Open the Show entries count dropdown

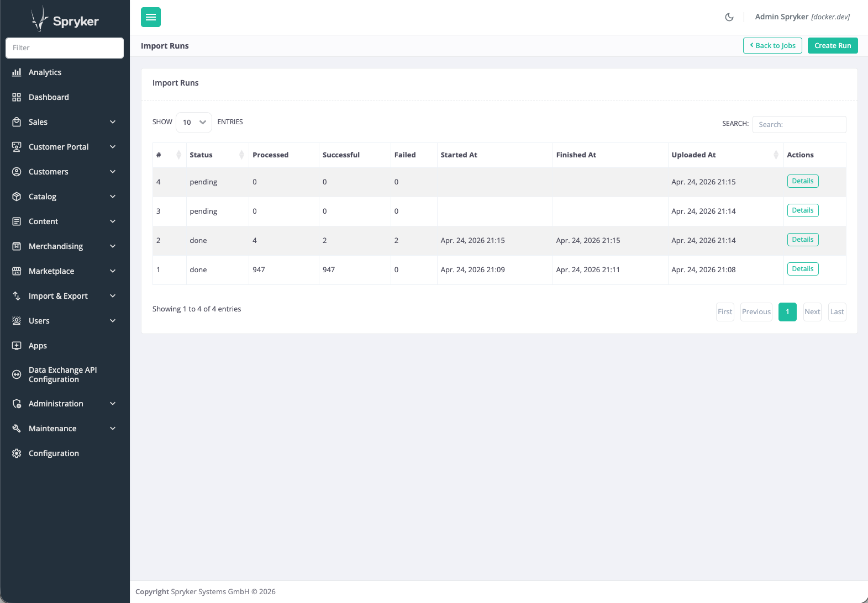193,123
